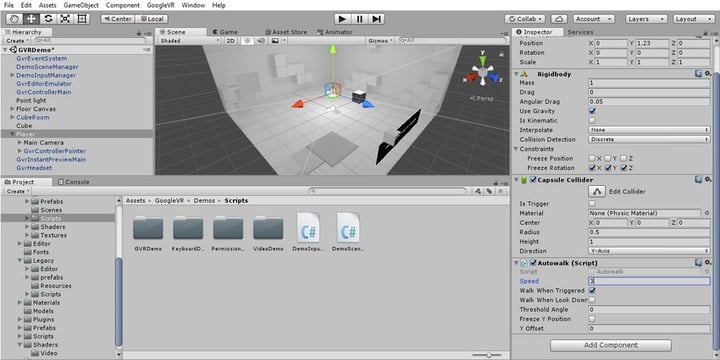Open the Gizmos dropdown
This screenshot has width=720, height=360.
[x=380, y=40]
